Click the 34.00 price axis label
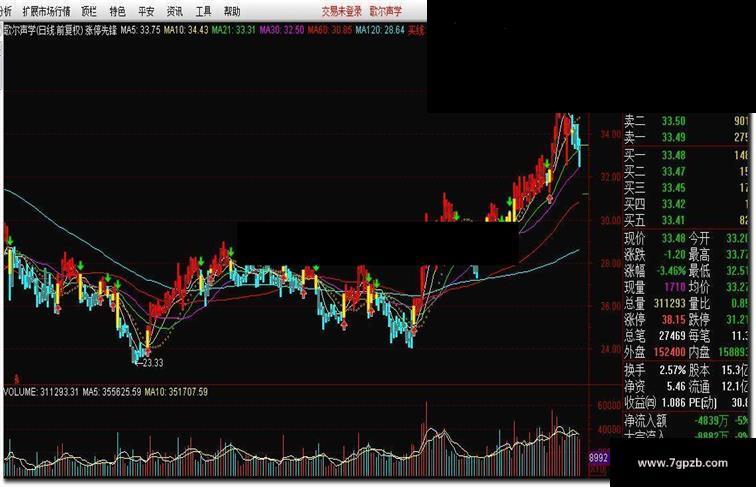This screenshot has height=487, width=756. [609, 134]
